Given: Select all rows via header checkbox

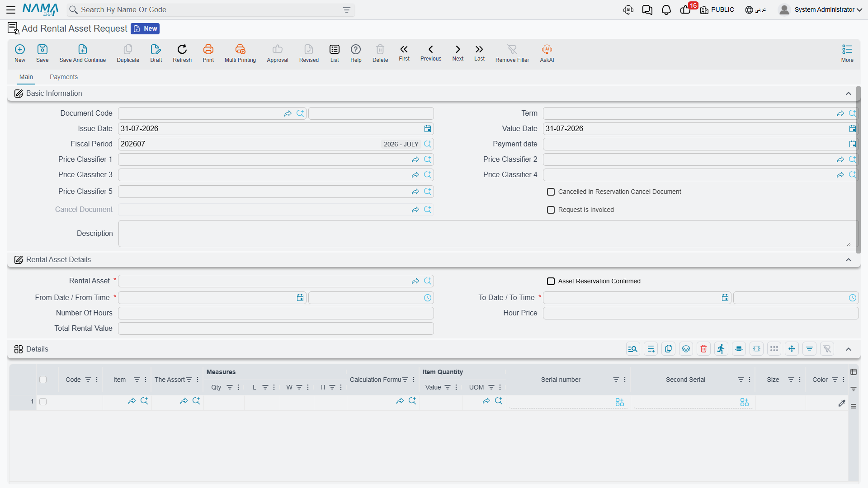Looking at the screenshot, I should point(43,380).
